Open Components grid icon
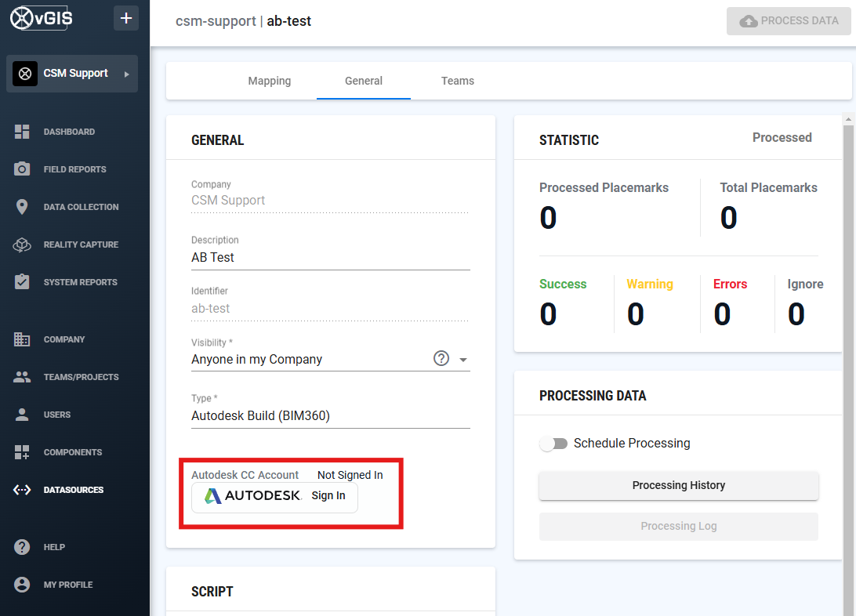856x616 pixels. (x=22, y=452)
